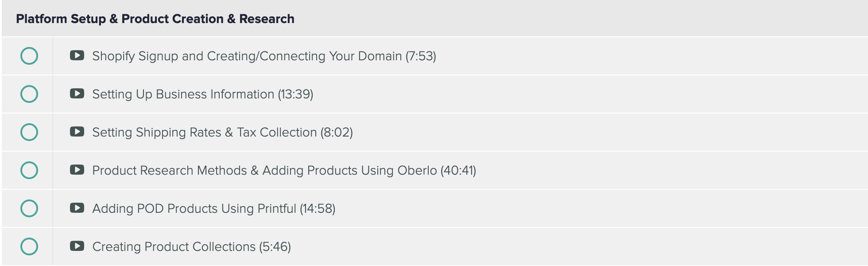
Task: Toggle completion circle for Setting Up Business Information
Action: [x=29, y=94]
